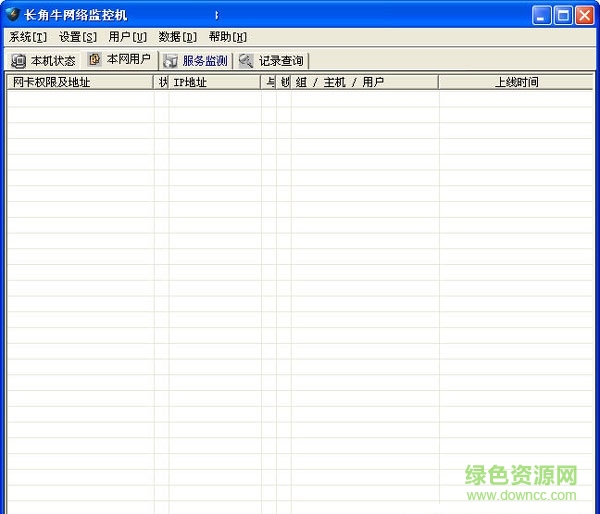Image resolution: width=600 pixels, height=514 pixels.
Task: Switch to the 服务监测 tab
Action: [x=195, y=60]
